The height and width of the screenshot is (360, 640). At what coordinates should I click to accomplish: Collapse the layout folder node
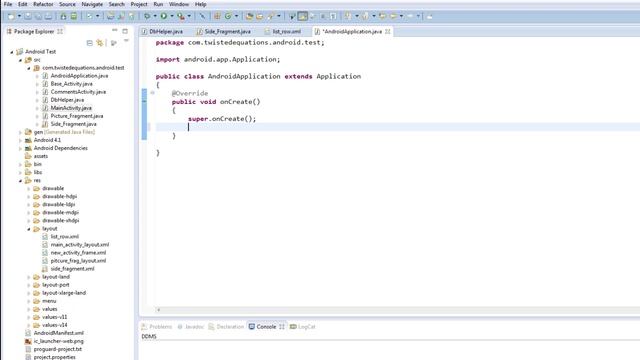coord(29,229)
